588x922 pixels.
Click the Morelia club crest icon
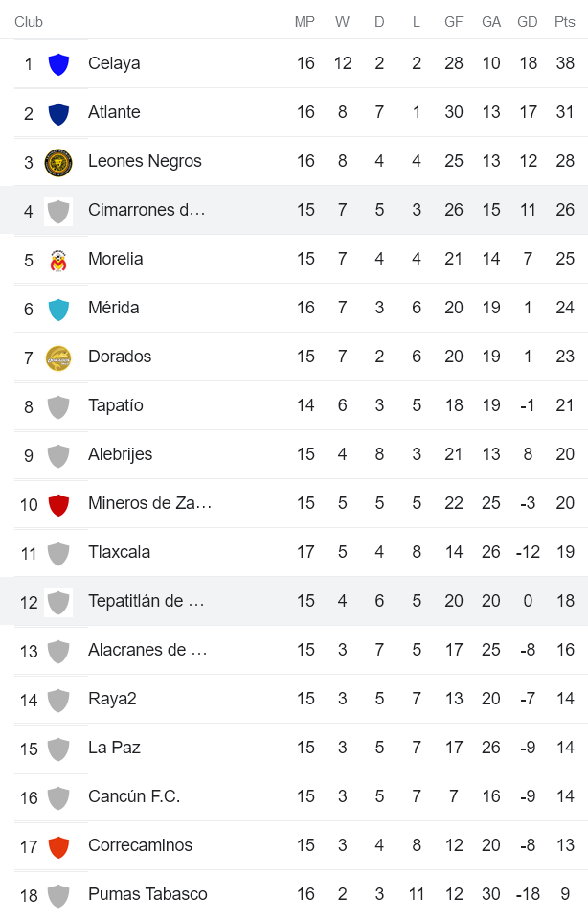point(58,260)
